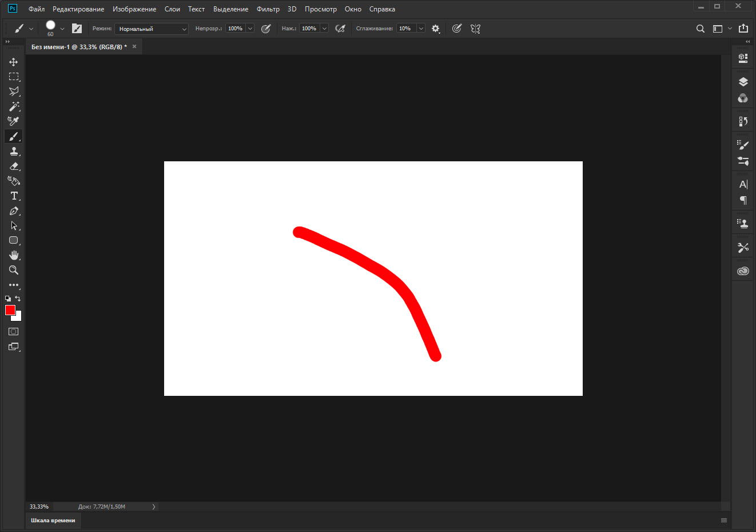756x532 pixels.
Task: Open the Изображение menu
Action: coord(134,9)
